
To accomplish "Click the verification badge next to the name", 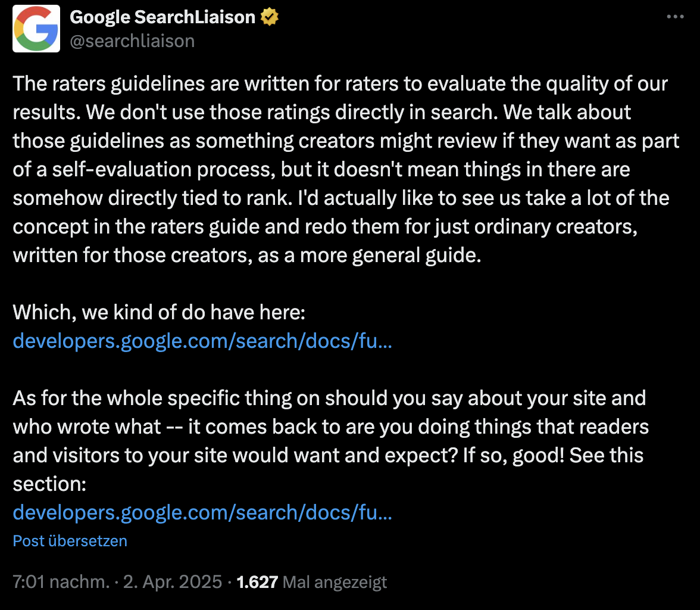I will (271, 17).
